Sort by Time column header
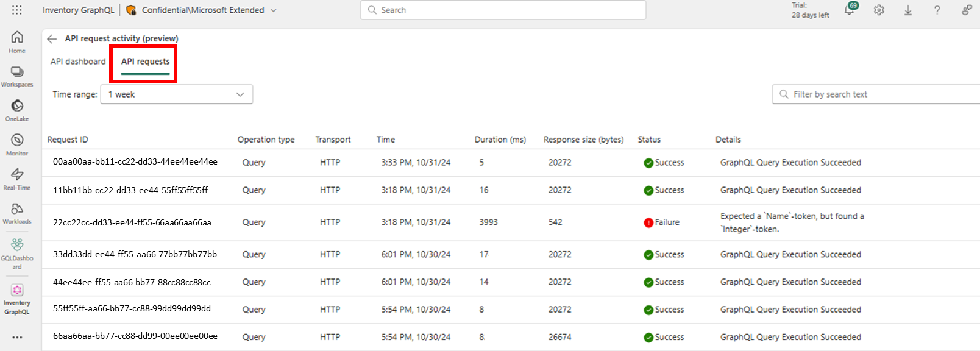This screenshot has width=980, height=351. 386,140
